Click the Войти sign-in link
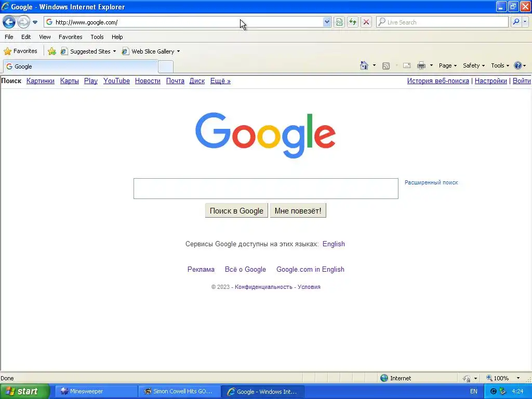The height and width of the screenshot is (399, 532). 522,81
